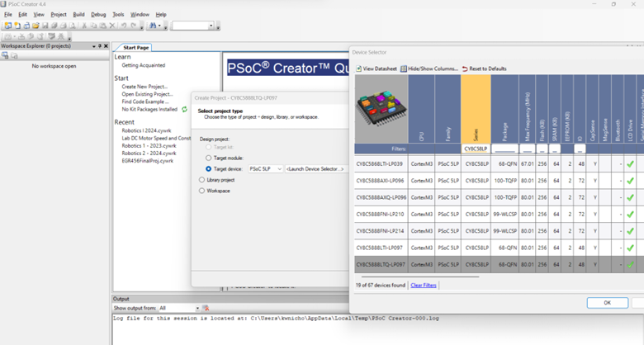The height and width of the screenshot is (345, 644).
Task: Click the Cut scissors toolbar icon
Action: click(x=84, y=26)
